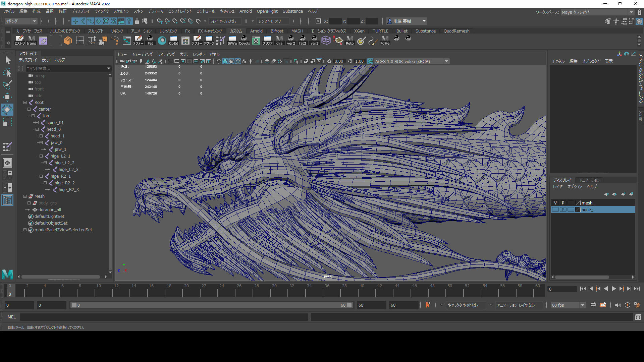Select the hige_L2_3 joint in outliner

click(68, 169)
